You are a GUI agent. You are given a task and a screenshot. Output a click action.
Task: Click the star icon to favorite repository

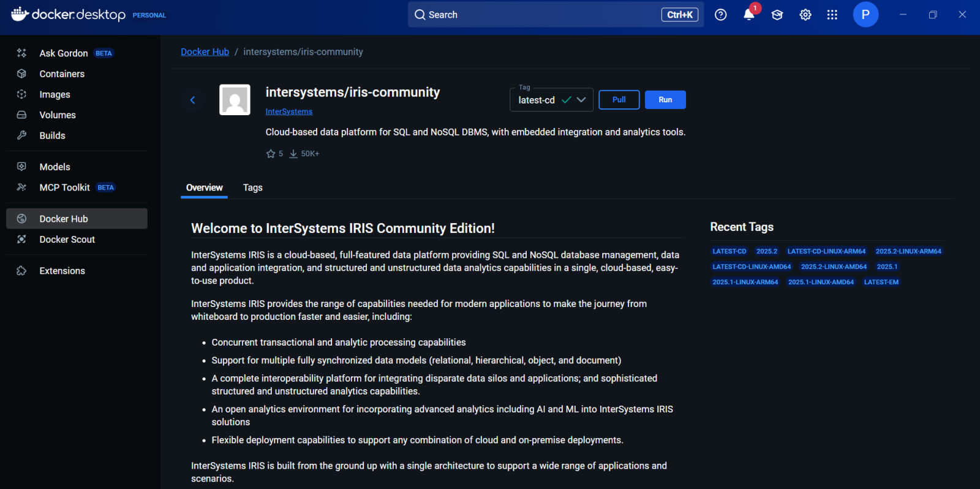coord(271,154)
